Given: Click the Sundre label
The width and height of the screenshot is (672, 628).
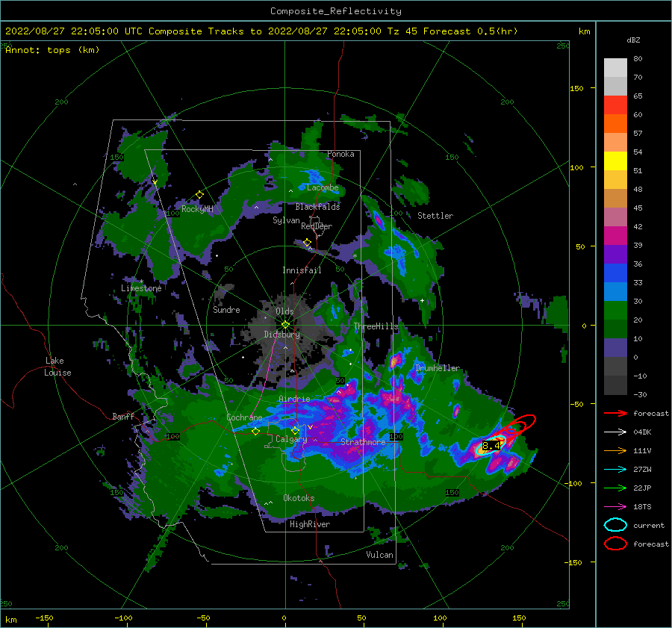Looking at the screenshot, I should [226, 310].
